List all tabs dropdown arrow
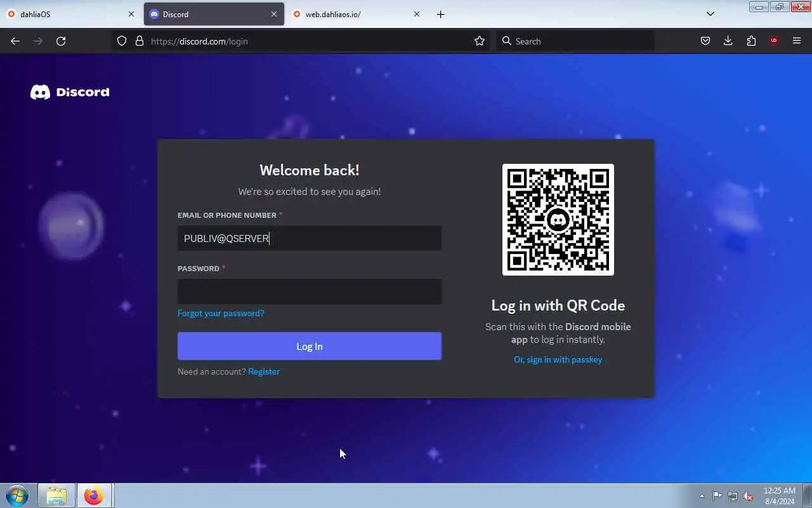The width and height of the screenshot is (812, 508). 710,14
